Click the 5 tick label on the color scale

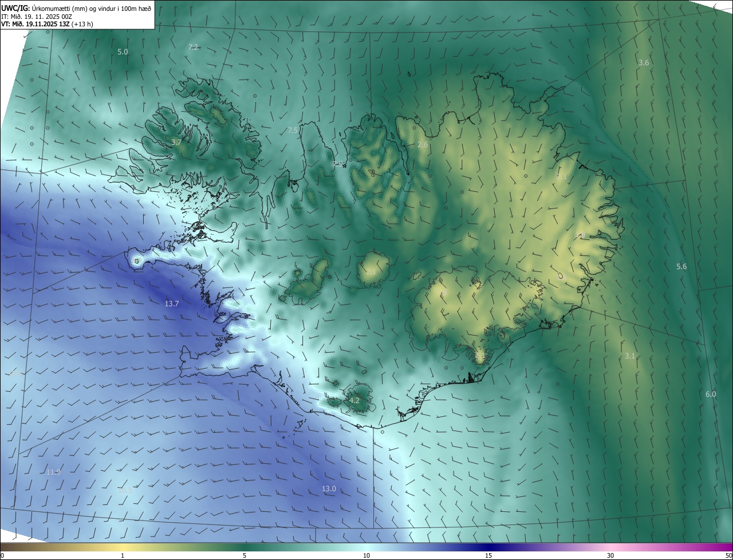(x=245, y=556)
